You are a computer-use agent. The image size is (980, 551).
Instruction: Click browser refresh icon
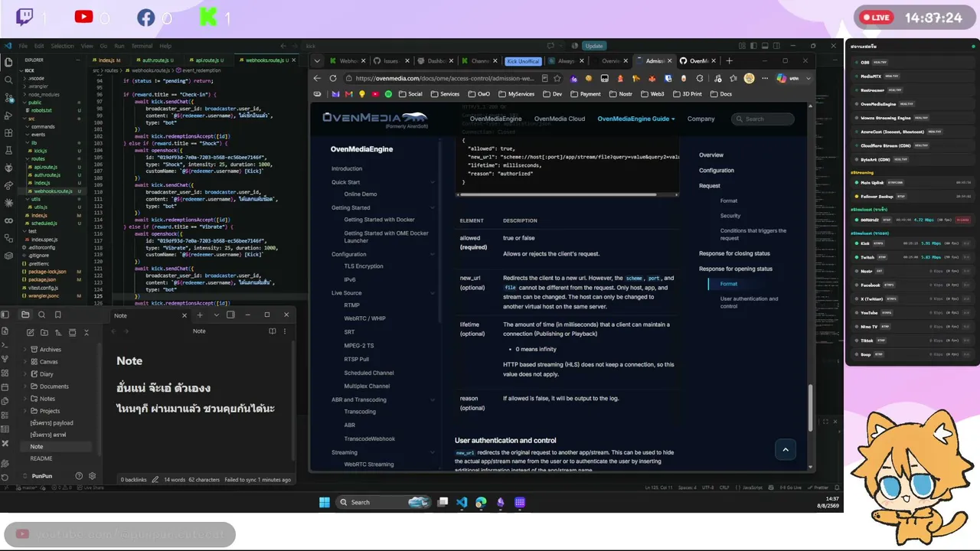(333, 78)
